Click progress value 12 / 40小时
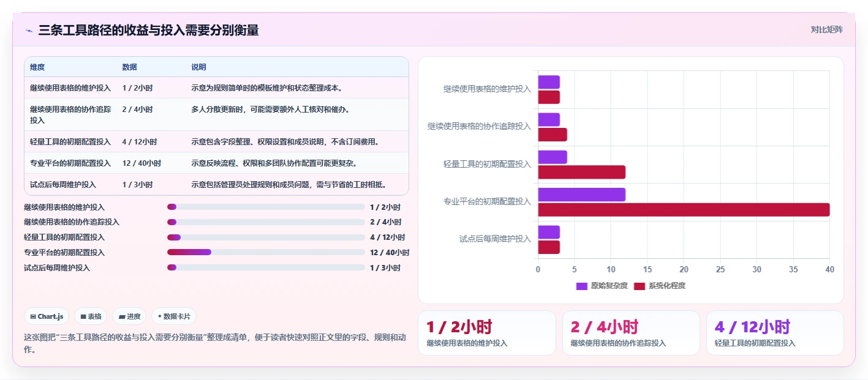Viewport: 868px width, 380px height. tap(390, 252)
